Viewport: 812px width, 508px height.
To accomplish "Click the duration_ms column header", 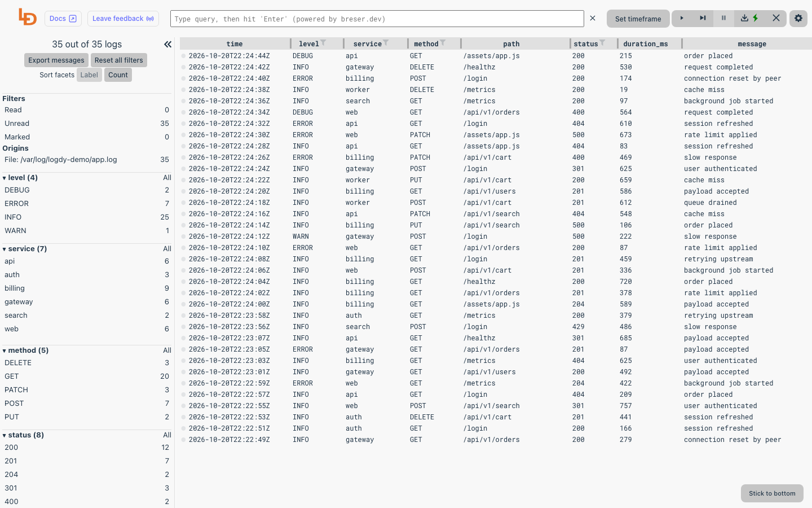I will point(646,44).
